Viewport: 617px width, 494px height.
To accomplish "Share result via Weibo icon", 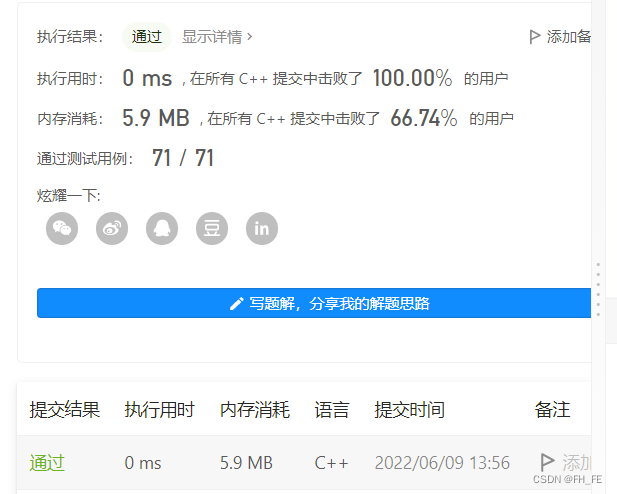I will [112, 228].
